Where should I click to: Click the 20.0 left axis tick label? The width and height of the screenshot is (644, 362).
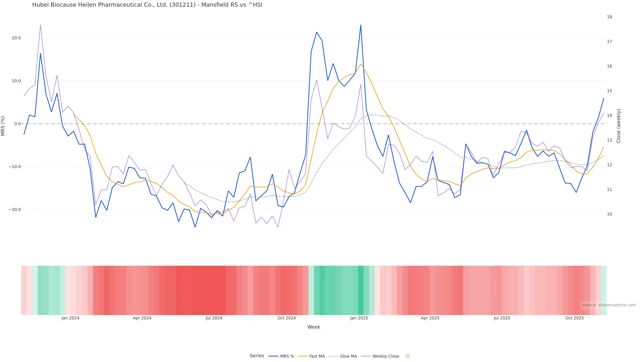pyautogui.click(x=16, y=38)
